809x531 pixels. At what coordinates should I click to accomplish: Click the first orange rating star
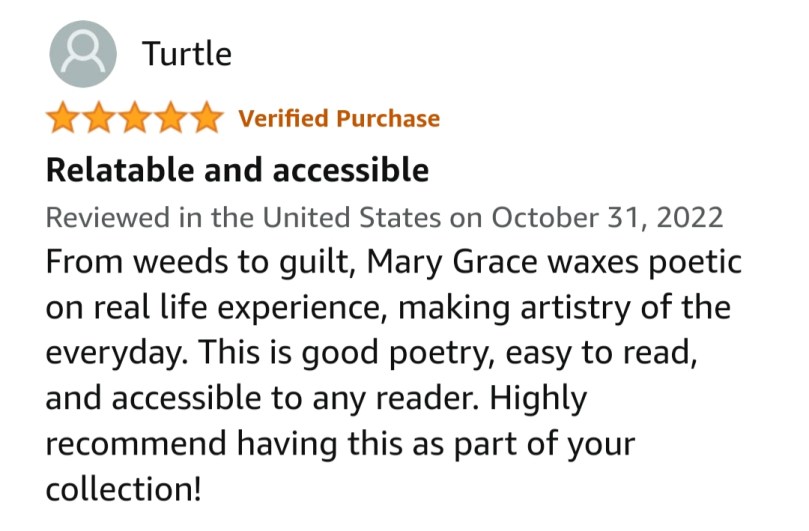(63, 118)
